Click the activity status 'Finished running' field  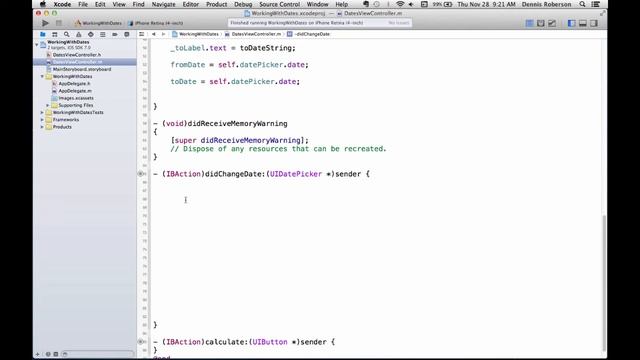pyautogui.click(x=320, y=23)
